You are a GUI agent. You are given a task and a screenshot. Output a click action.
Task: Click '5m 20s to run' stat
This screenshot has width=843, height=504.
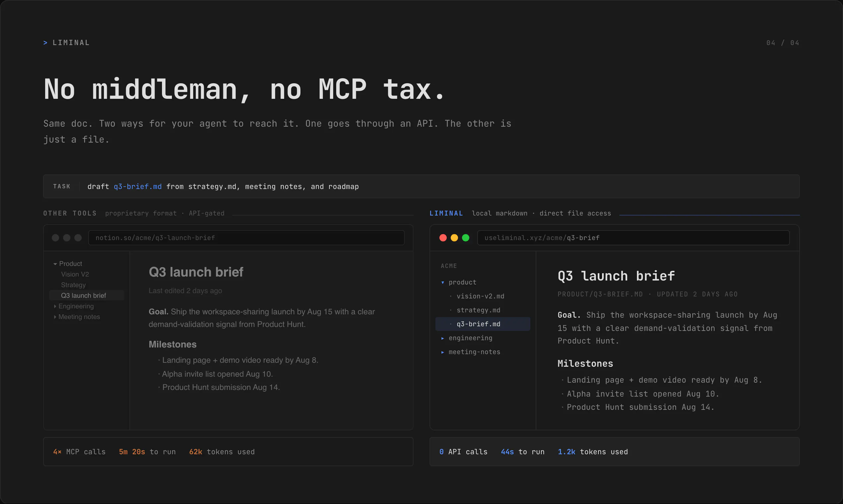click(x=147, y=452)
